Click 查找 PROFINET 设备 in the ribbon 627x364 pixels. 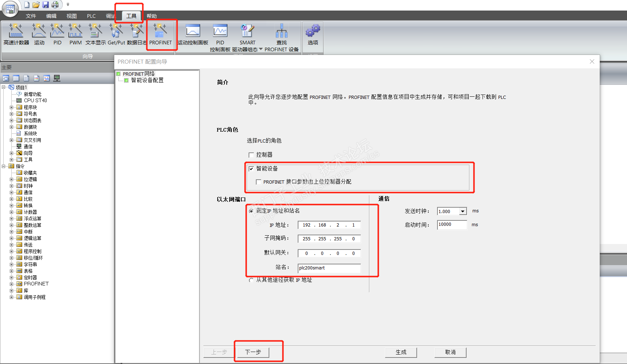coord(282,38)
